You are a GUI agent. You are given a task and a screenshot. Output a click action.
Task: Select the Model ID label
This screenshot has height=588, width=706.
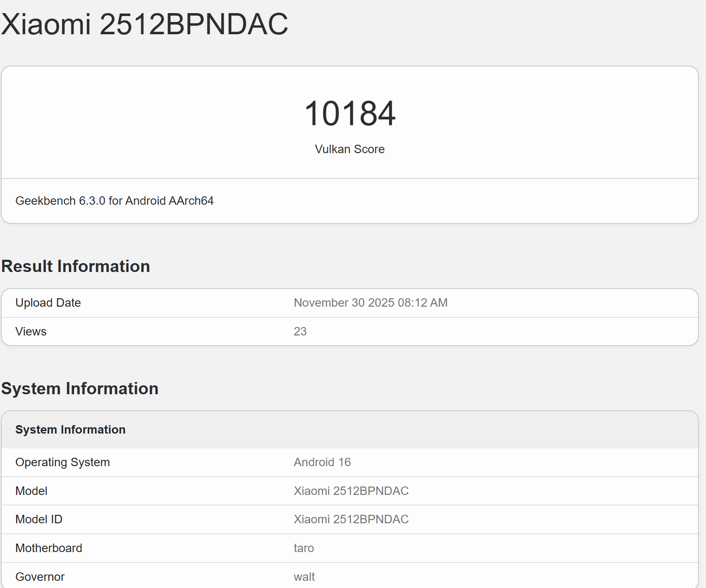click(x=38, y=519)
